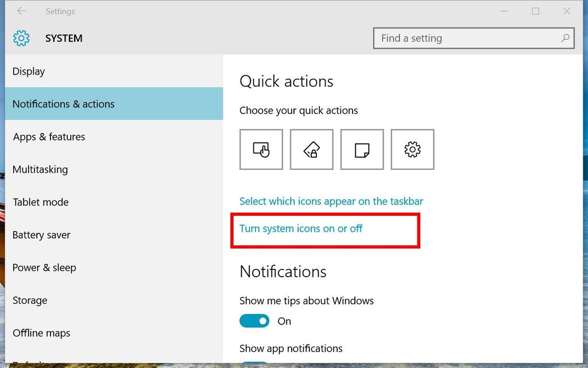Select Offline maps in the sidebar

41,333
